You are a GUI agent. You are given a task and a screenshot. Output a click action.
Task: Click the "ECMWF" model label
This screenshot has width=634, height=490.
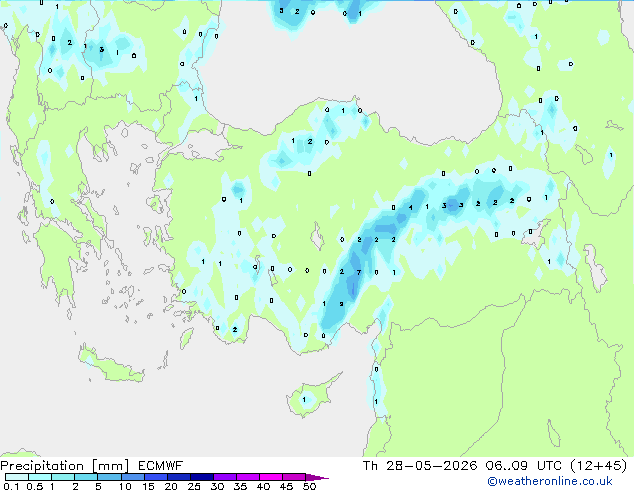[161, 466]
